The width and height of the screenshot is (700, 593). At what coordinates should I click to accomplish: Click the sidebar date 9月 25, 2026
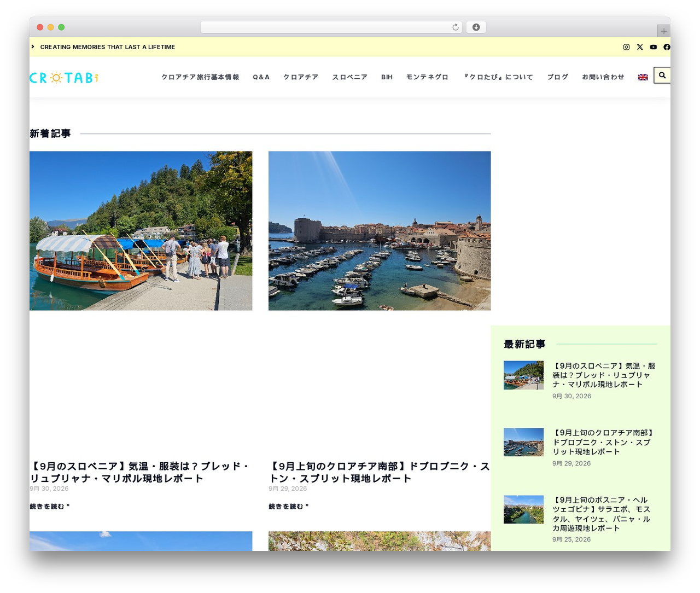(x=571, y=539)
